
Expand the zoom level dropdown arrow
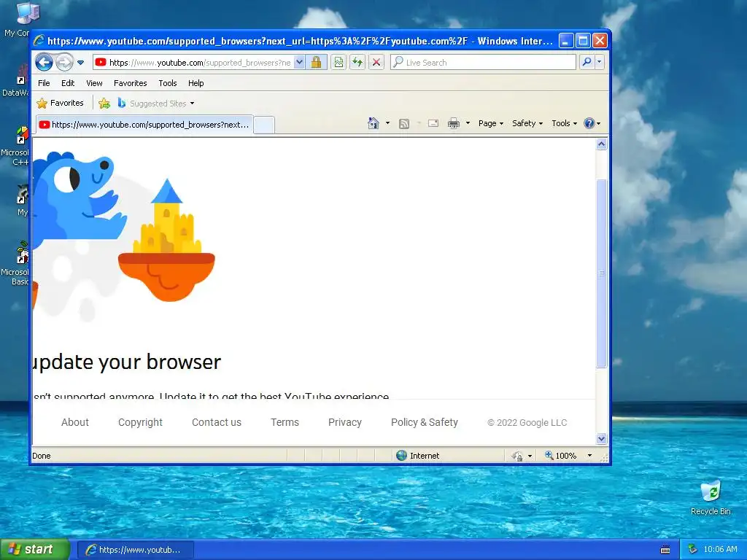(589, 456)
